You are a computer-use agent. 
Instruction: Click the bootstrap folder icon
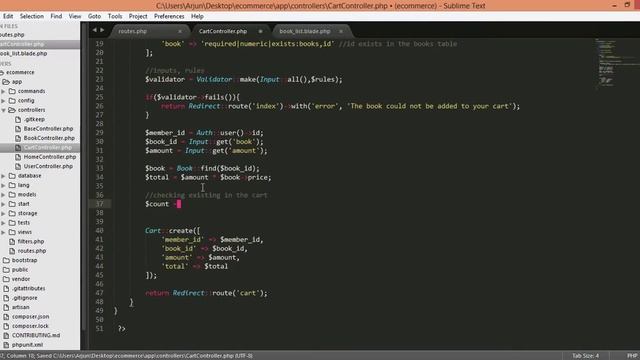[x=6, y=260]
